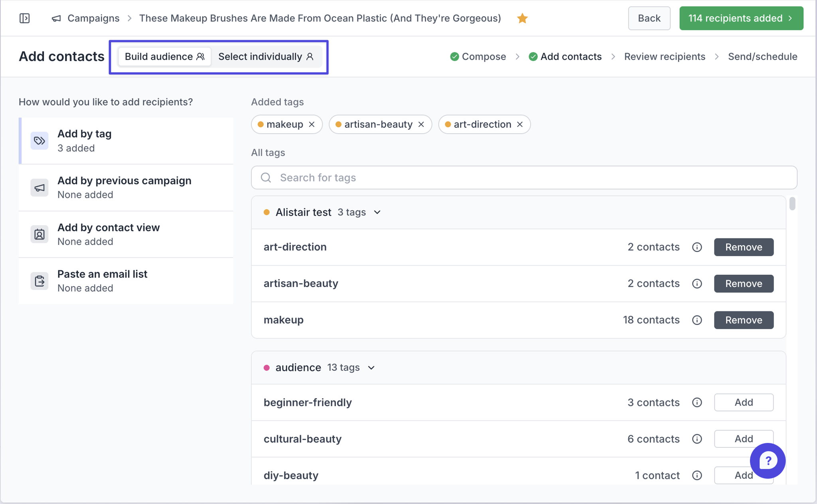
Task: Click the contact view icon
Action: click(x=39, y=234)
